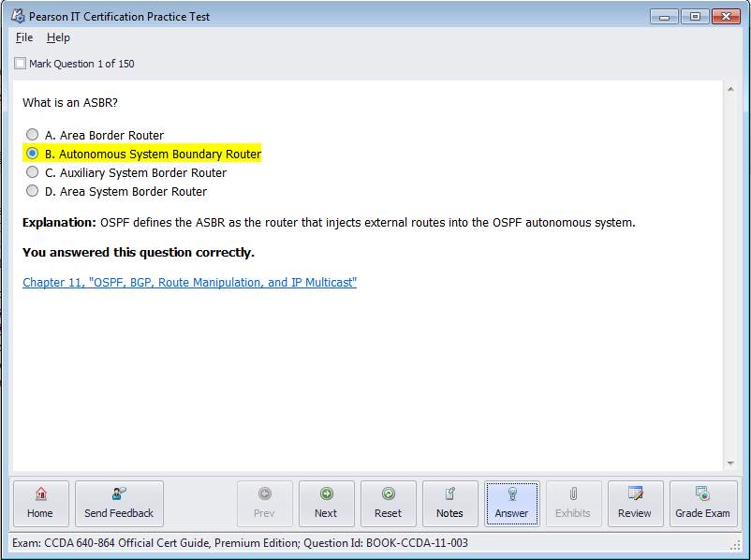Open the Chapter 11 OSPF, BGP reference link
The height and width of the screenshot is (560, 751).
pos(190,282)
